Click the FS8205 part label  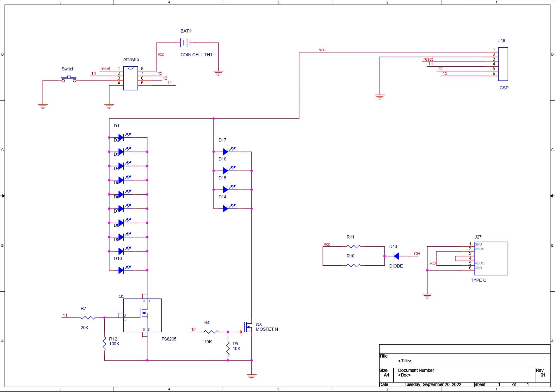click(x=169, y=339)
